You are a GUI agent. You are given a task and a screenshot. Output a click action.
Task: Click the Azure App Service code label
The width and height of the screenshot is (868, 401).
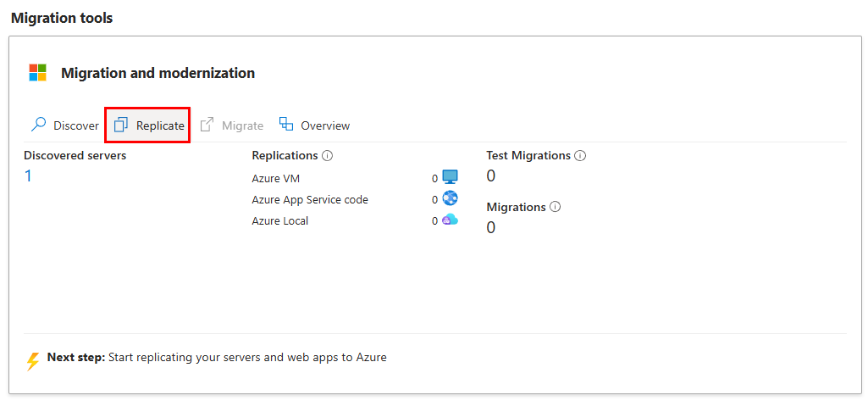click(x=310, y=199)
